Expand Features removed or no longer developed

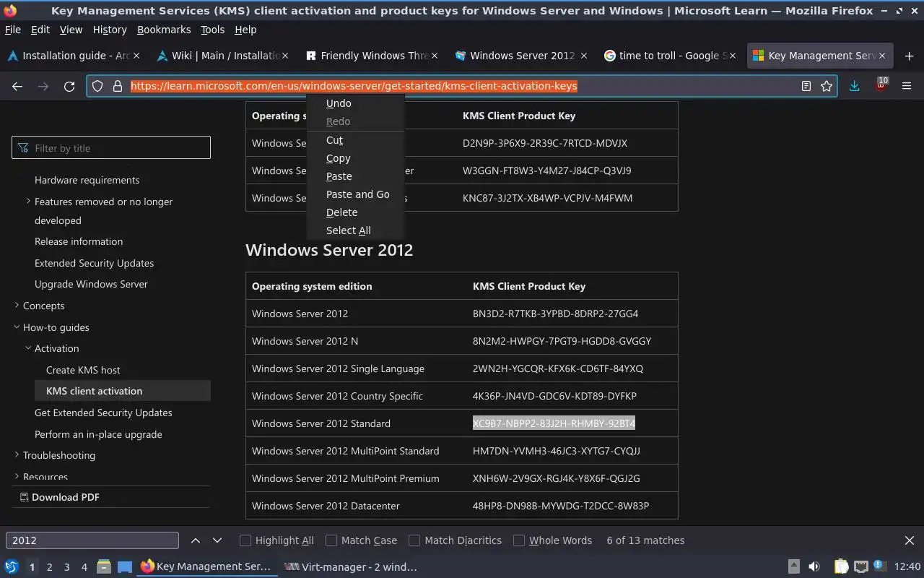pos(28,202)
